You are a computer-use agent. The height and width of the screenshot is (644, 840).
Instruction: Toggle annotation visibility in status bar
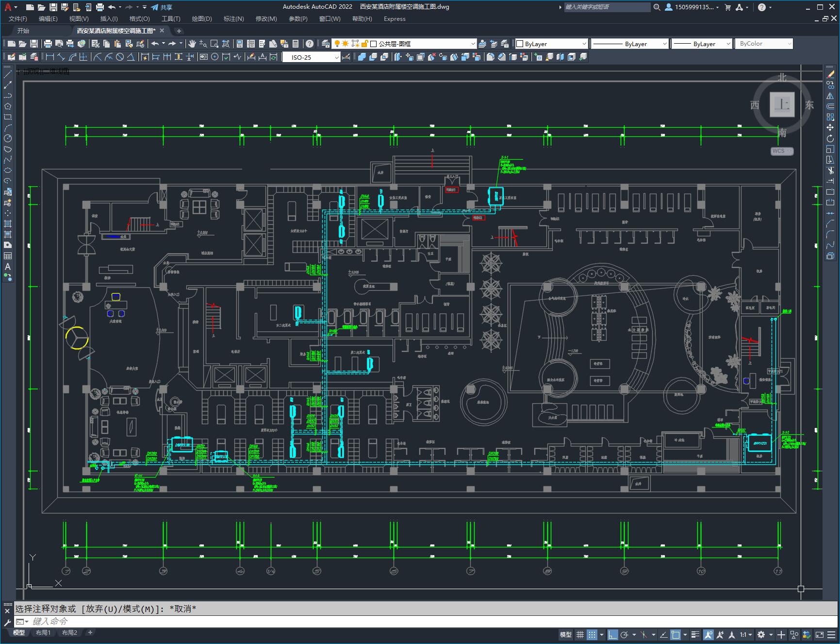708,634
